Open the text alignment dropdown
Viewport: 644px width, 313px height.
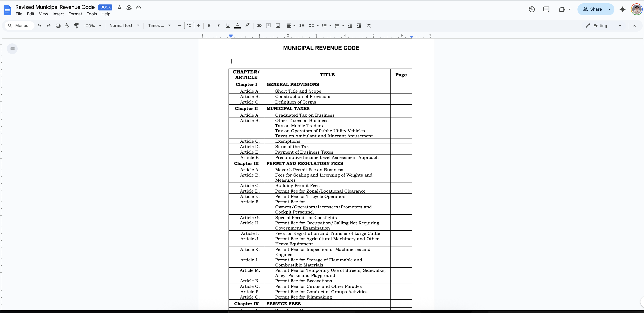(291, 26)
